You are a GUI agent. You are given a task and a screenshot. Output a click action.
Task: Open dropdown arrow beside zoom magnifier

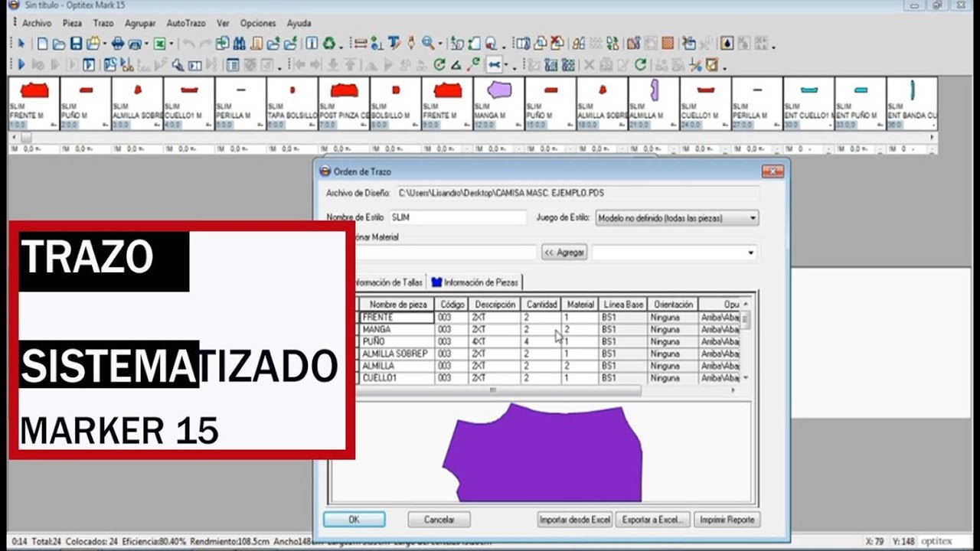440,44
